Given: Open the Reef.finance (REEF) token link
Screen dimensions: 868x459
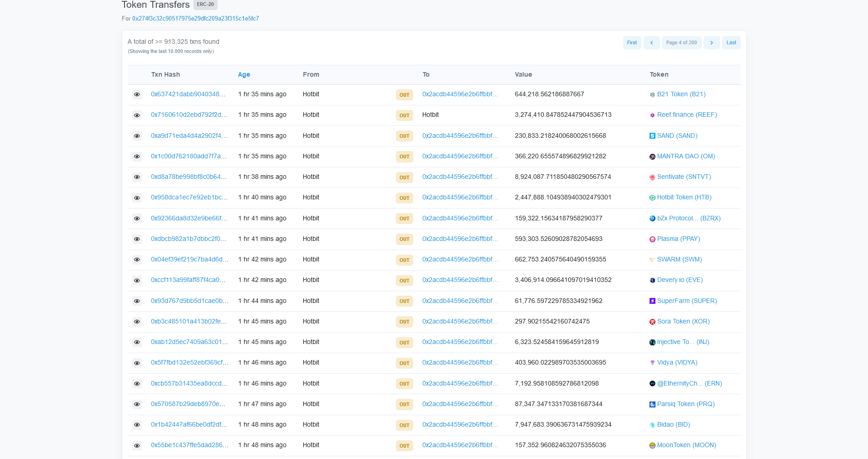Looking at the screenshot, I should click(687, 115).
